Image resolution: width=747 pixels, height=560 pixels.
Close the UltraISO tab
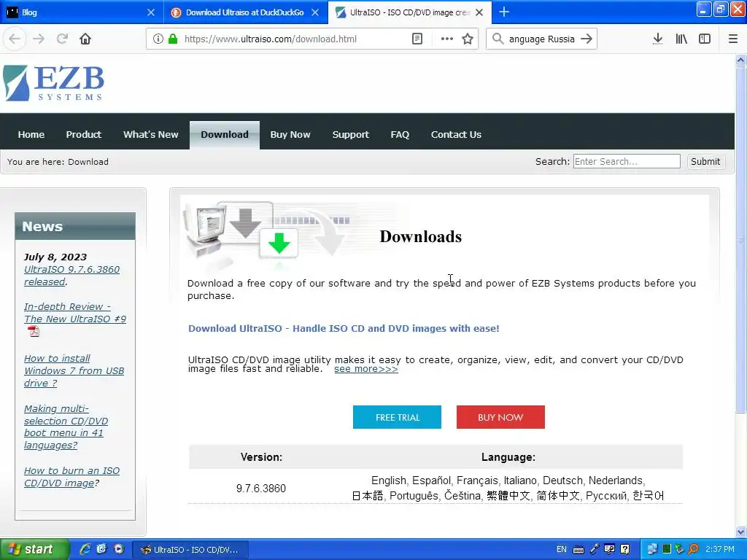click(x=479, y=12)
